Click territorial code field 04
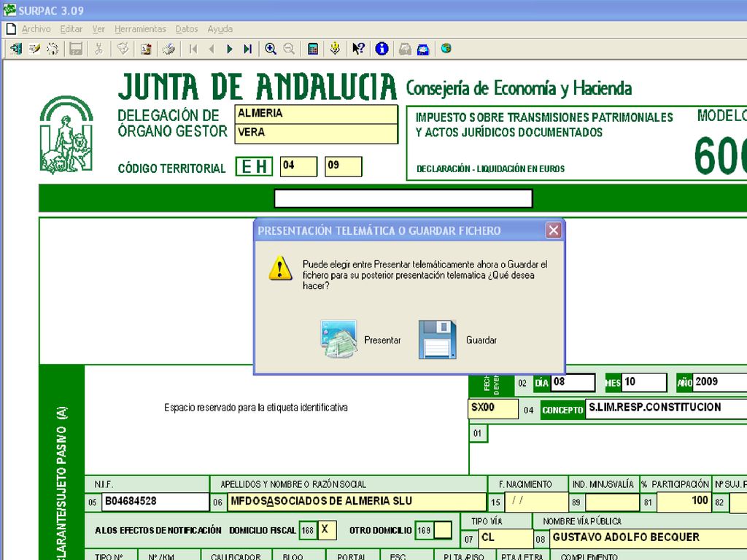 [x=298, y=166]
